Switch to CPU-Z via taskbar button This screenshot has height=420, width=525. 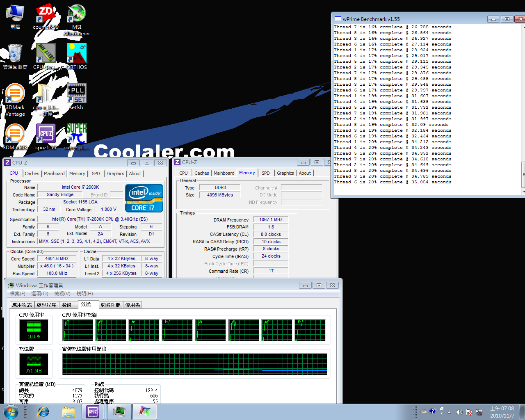point(93,412)
